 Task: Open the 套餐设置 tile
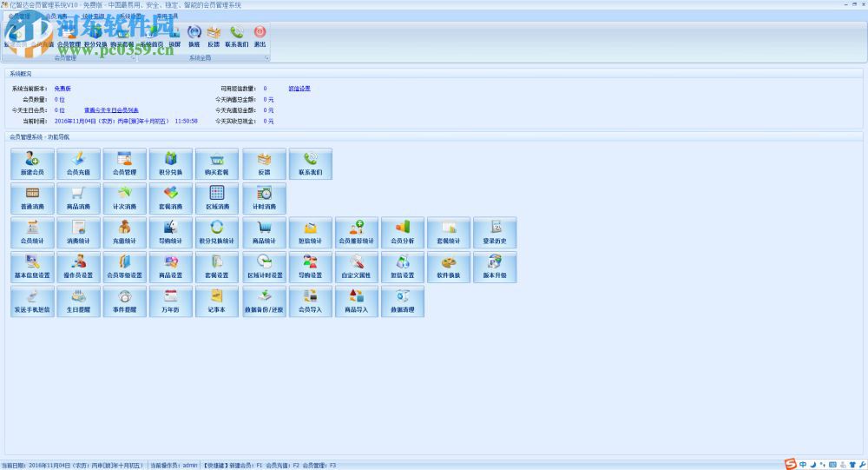[216, 267]
